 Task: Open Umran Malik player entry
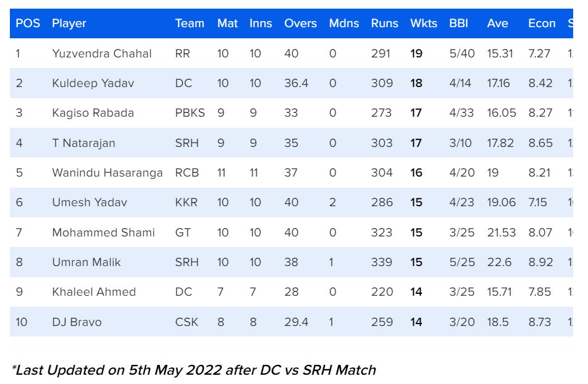pyautogui.click(x=86, y=262)
